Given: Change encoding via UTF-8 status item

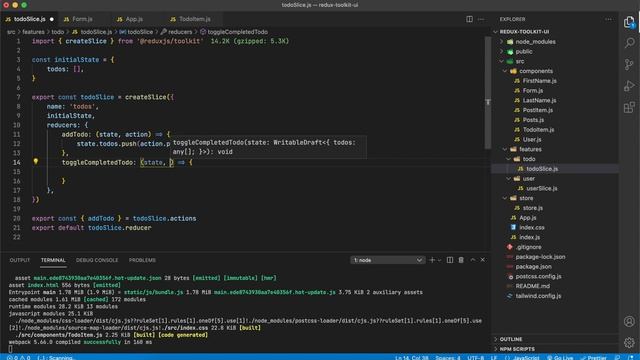Looking at the screenshot, I should coord(476,358).
